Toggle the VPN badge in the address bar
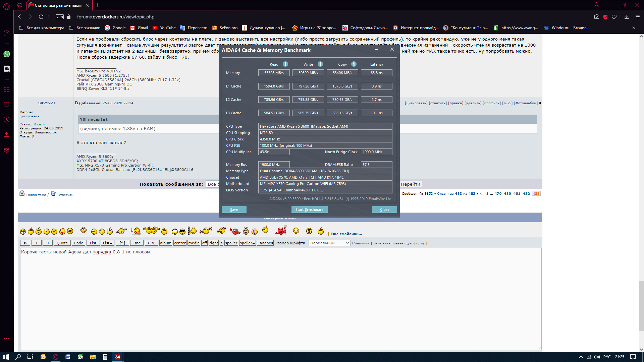This screenshot has height=362, width=644. coord(60,17)
